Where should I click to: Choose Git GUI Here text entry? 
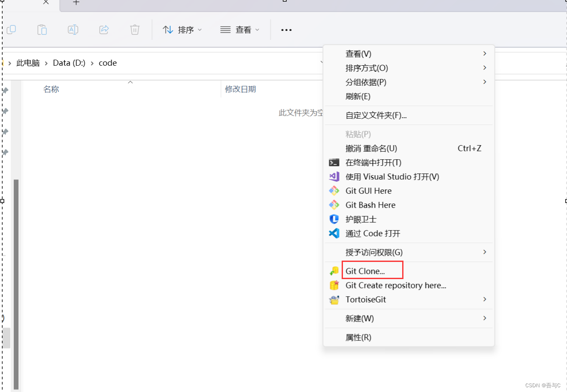tap(369, 191)
